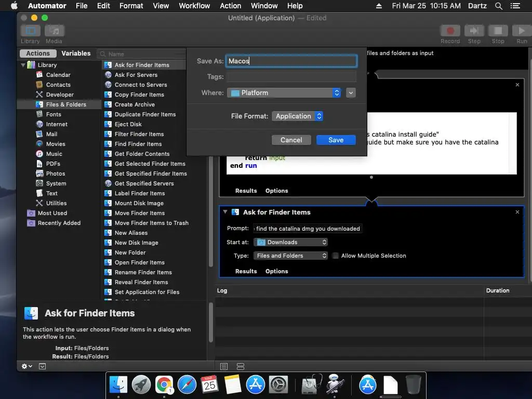The image size is (532, 399).
Task: Open System Preferences from the Dock
Action: 278,385
